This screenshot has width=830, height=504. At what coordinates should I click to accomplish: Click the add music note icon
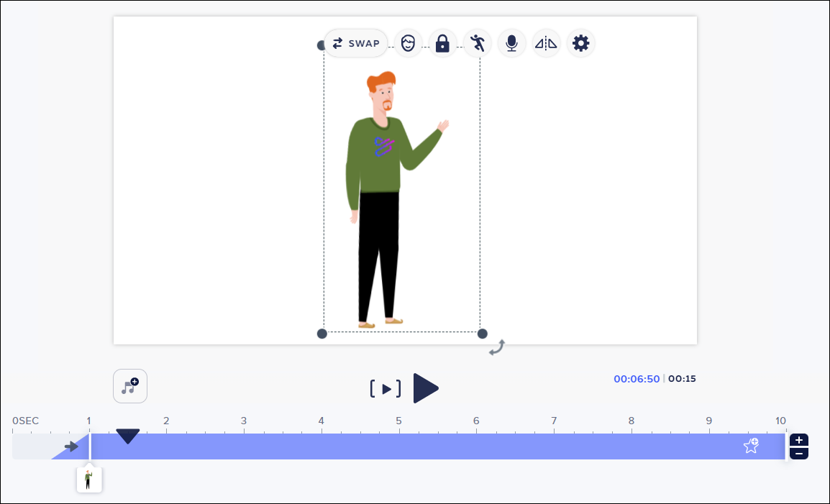tap(130, 386)
